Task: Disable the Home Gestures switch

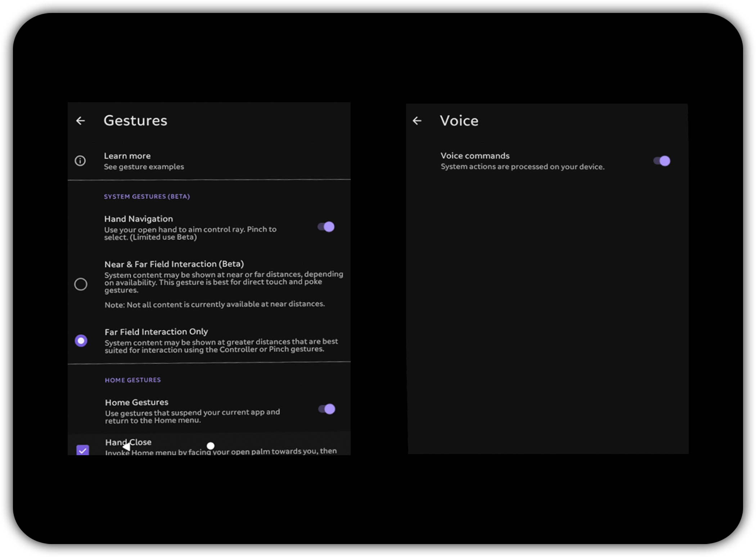Action: (327, 409)
